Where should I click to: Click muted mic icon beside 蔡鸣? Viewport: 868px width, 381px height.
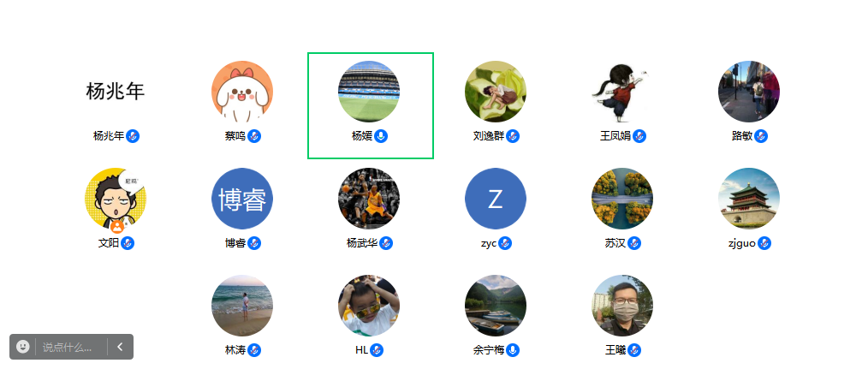(x=254, y=135)
